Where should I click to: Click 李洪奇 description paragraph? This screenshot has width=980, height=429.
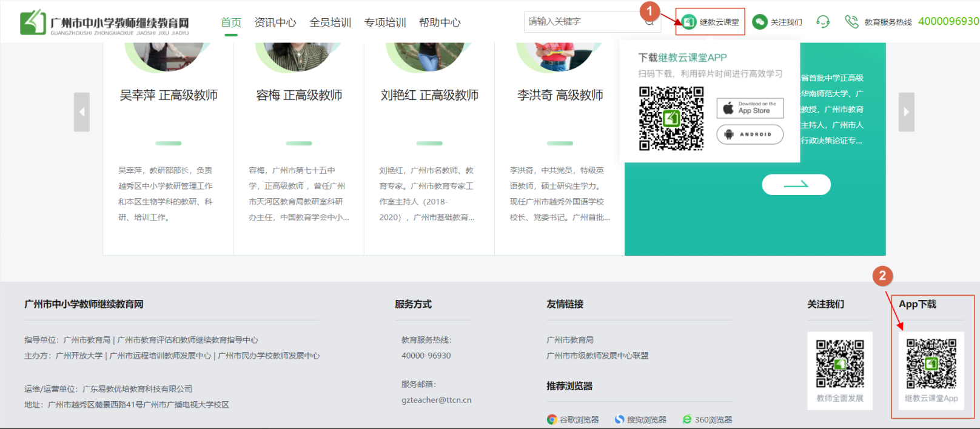[560, 194]
